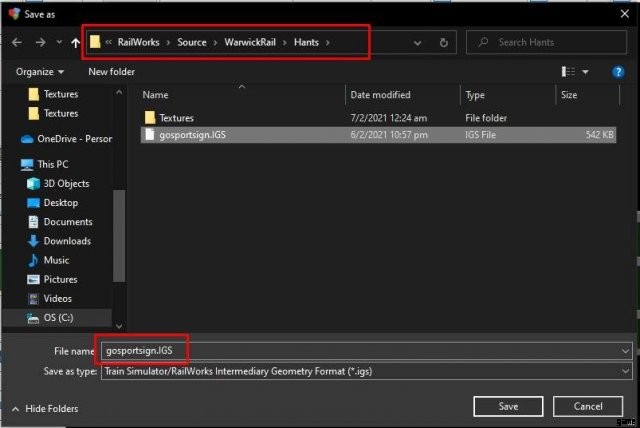Open the recent locations dropdown arrow

[x=59, y=42]
